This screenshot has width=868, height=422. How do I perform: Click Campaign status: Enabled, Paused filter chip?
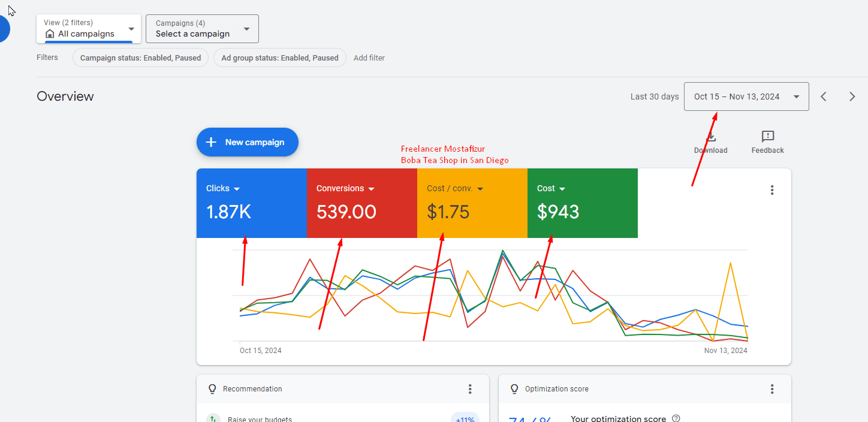[140, 58]
